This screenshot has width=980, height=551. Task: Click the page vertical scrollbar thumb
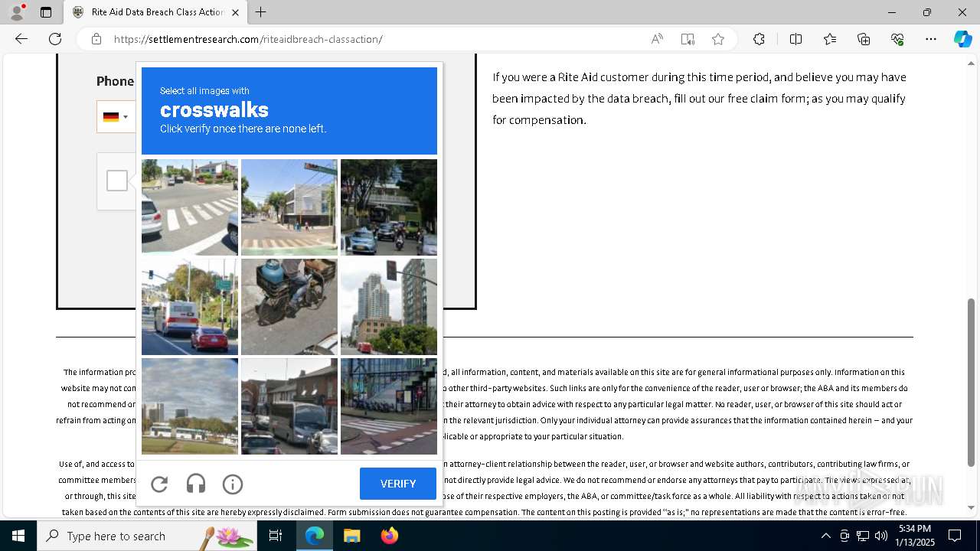(x=972, y=382)
